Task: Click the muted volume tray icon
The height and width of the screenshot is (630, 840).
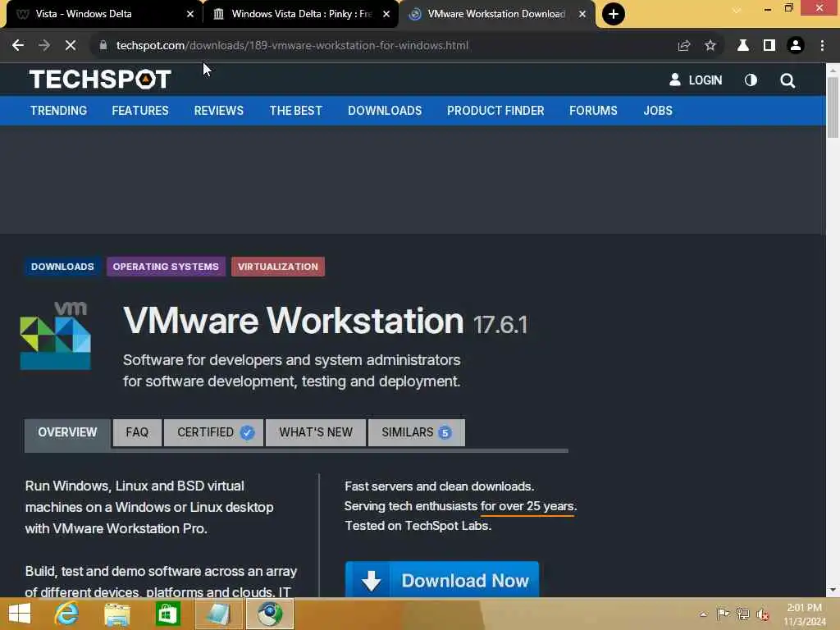Action: click(763, 614)
